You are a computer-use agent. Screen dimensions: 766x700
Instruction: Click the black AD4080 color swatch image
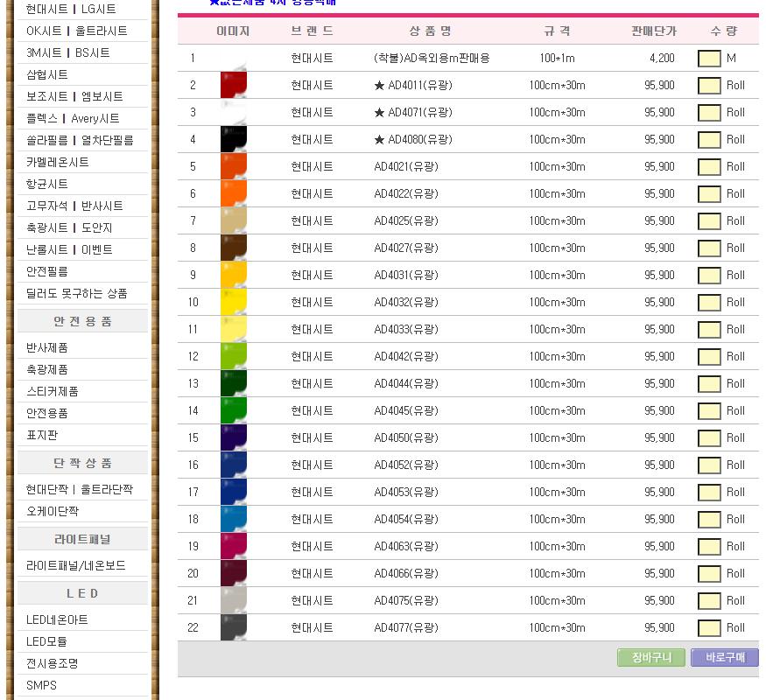[x=234, y=139]
